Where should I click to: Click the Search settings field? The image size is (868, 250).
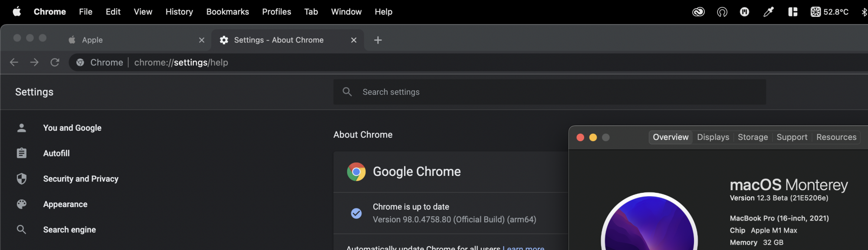(x=549, y=92)
